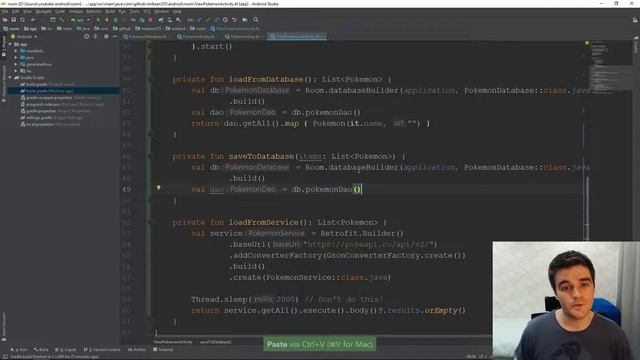640x360 pixels.
Task: Click the code minimap preview
Action: tap(610, 67)
